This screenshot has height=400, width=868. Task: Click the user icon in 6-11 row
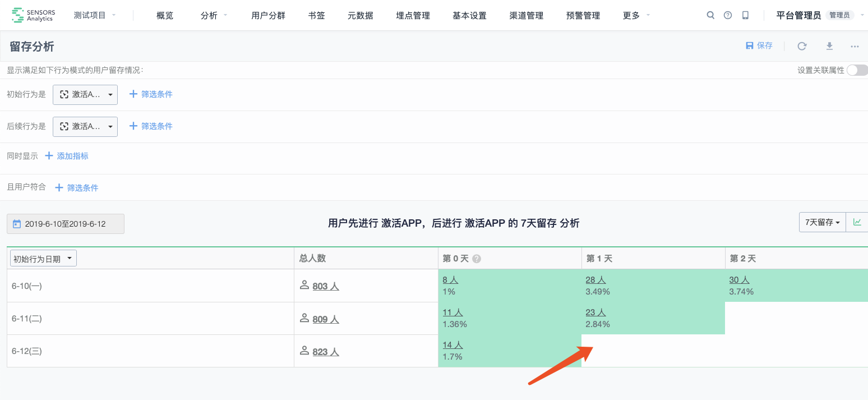pyautogui.click(x=304, y=318)
